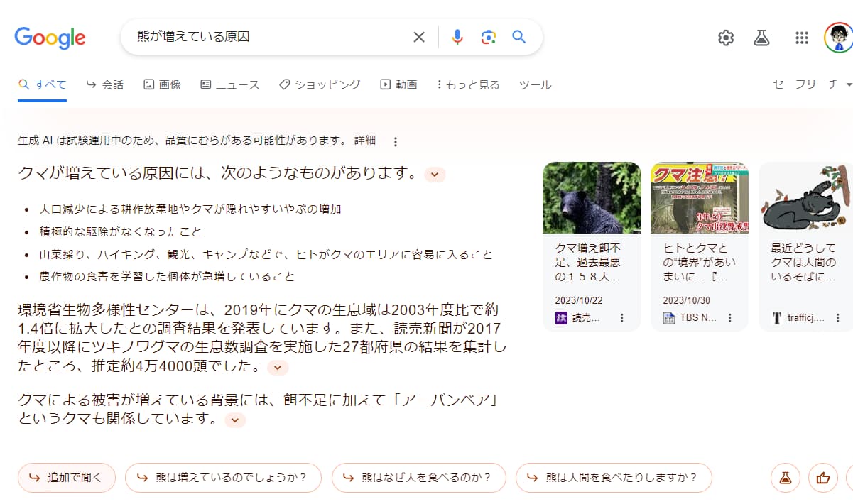Open Google Lens image search icon

pos(488,37)
